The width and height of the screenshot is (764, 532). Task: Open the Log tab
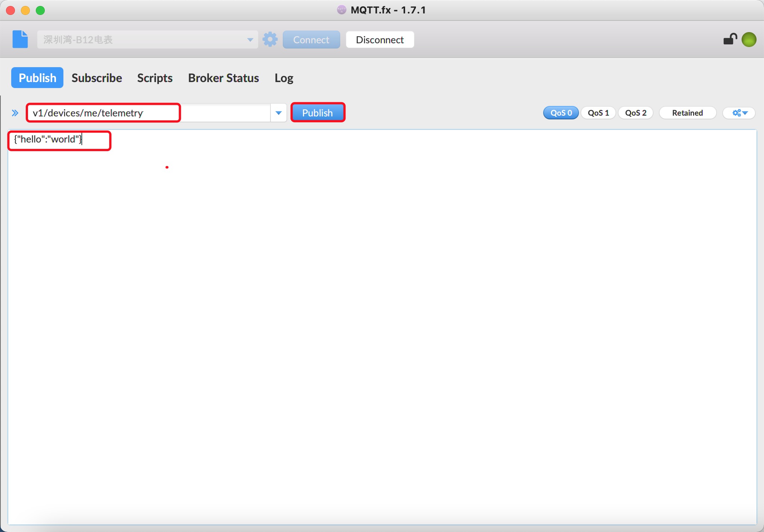point(284,78)
